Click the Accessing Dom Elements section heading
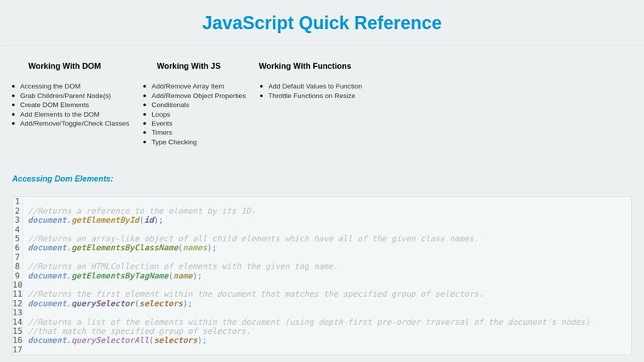This screenshot has height=362, width=644. point(63,179)
